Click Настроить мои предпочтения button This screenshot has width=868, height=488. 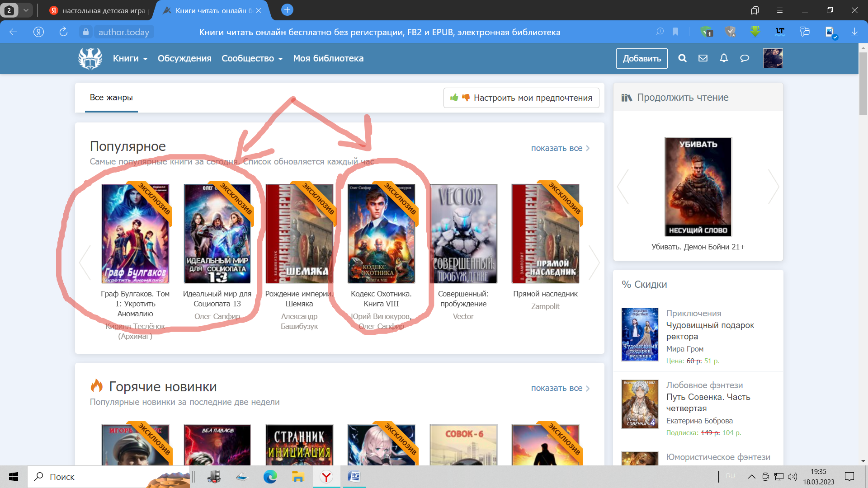click(x=521, y=98)
